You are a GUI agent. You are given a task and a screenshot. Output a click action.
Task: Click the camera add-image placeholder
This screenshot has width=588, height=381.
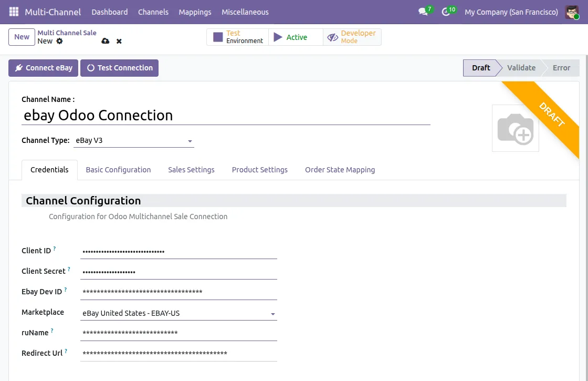tap(515, 128)
